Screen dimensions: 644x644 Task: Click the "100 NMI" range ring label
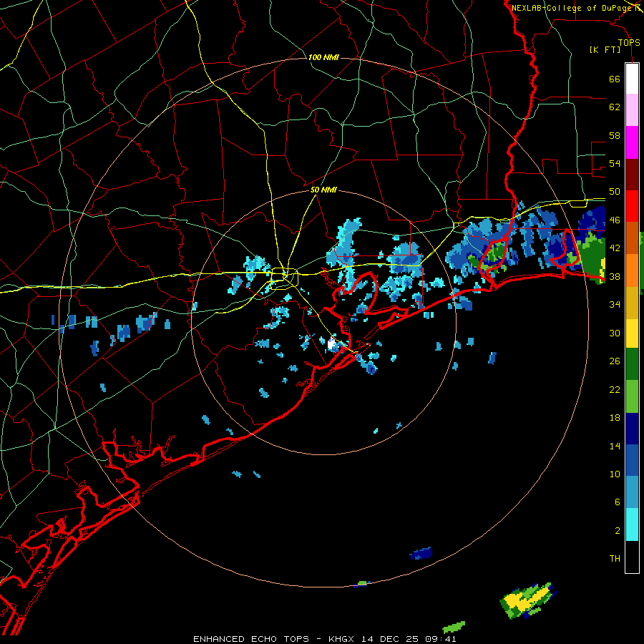(x=323, y=57)
